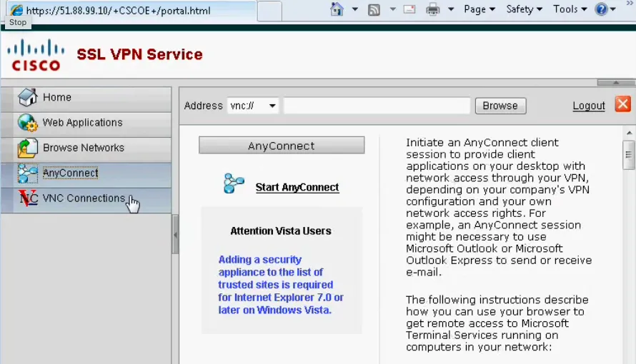636x364 pixels.
Task: Open the Page menu
Action: (x=480, y=9)
